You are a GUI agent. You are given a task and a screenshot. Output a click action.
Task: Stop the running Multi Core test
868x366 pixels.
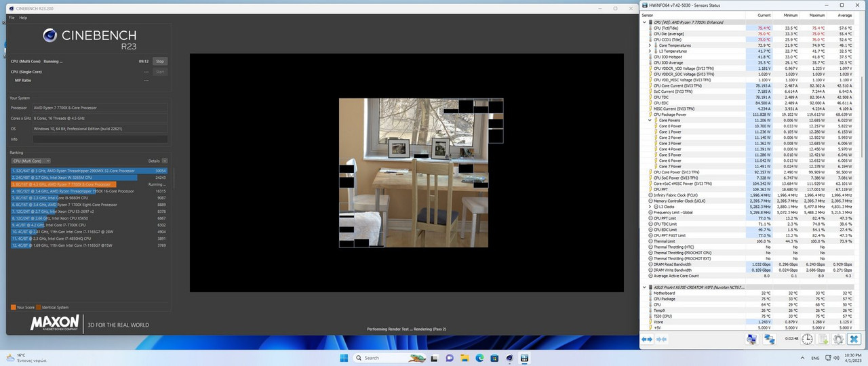[x=160, y=61]
